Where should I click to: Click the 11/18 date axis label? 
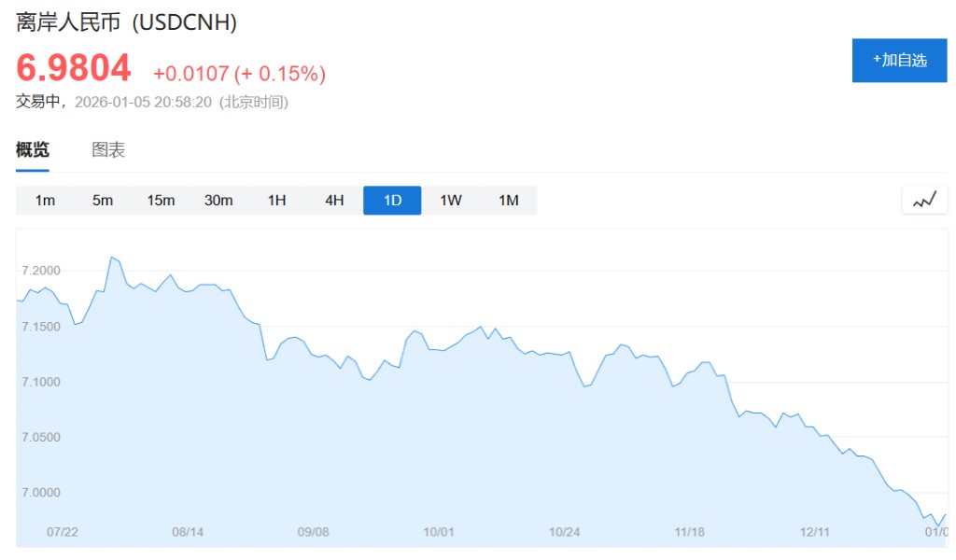tap(689, 532)
